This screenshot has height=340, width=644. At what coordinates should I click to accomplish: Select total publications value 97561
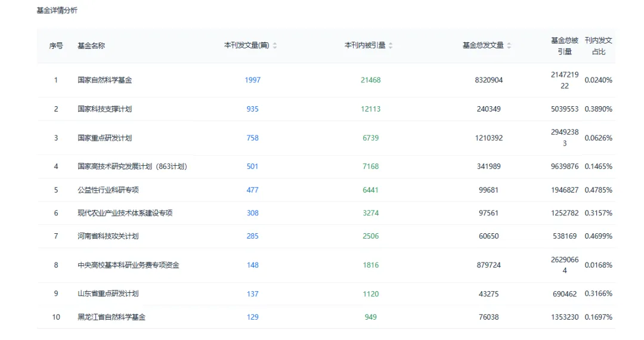[x=489, y=213]
